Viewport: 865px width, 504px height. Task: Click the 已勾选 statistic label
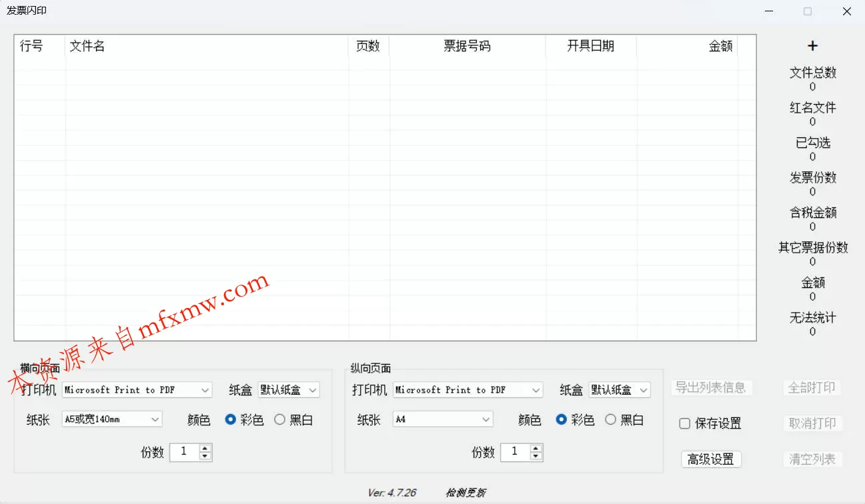[x=812, y=143]
